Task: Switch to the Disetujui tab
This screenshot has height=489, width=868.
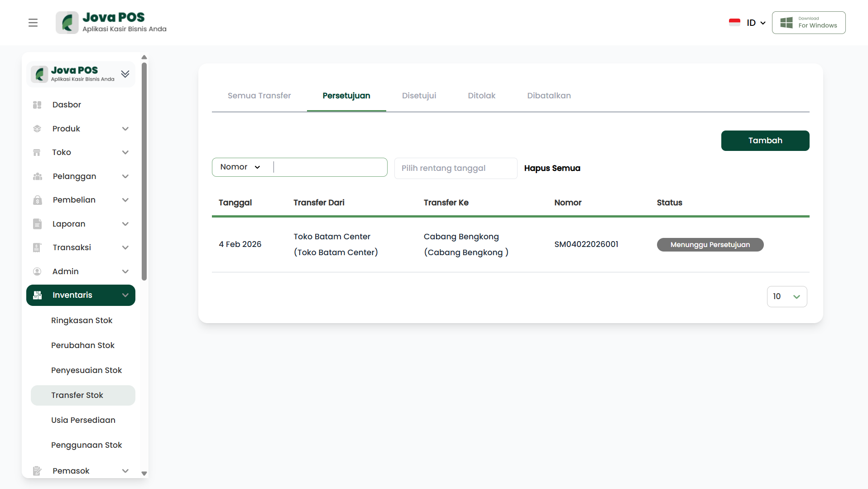Action: click(419, 96)
